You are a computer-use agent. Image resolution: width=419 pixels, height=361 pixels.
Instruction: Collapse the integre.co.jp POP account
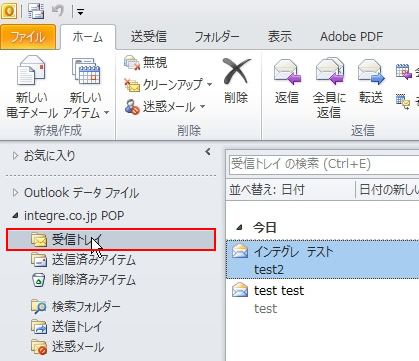coord(15,216)
